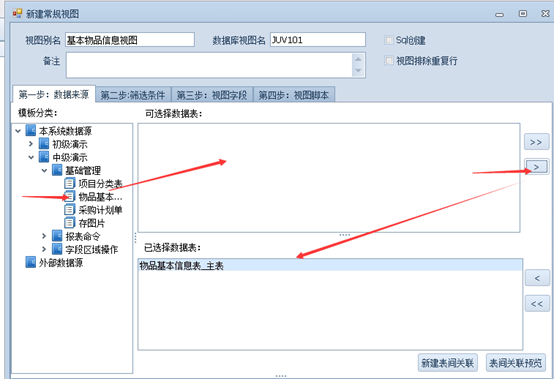This screenshot has height=379, width=554.
Task: Select the 字段区域操作 tree item label
Action: pos(92,249)
